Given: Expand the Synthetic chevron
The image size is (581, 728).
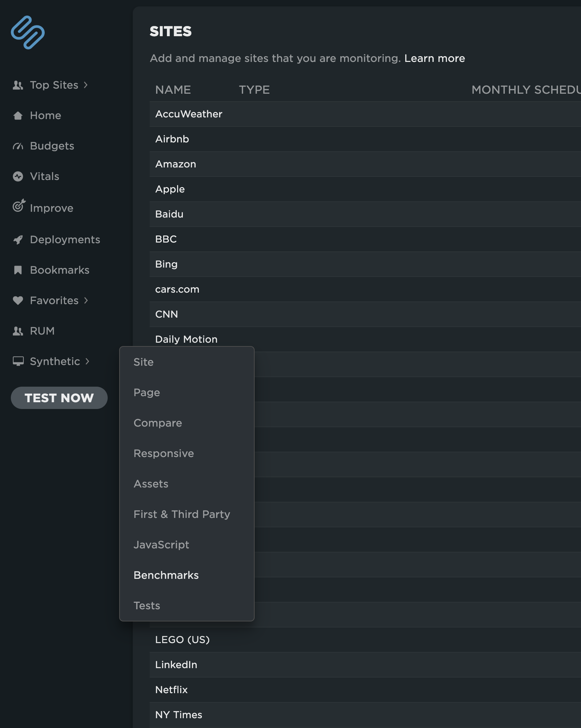Looking at the screenshot, I should point(87,361).
